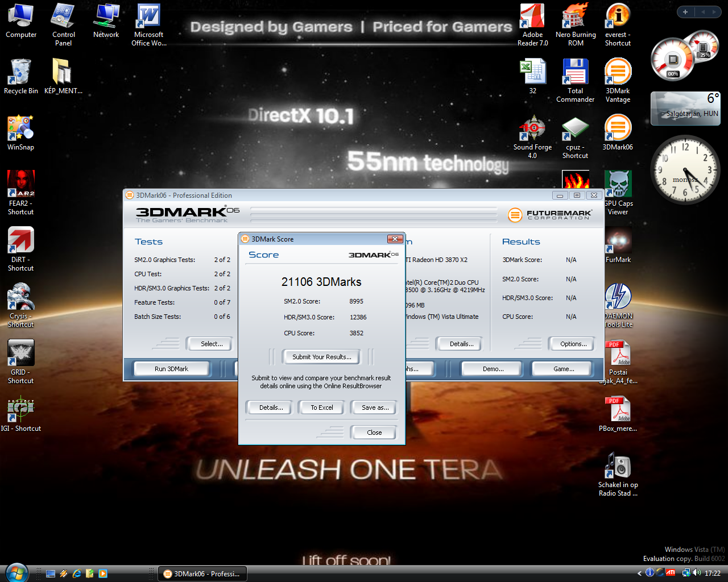Open Sound Forge 4.0
This screenshot has width=728, height=582.
pyautogui.click(x=533, y=136)
